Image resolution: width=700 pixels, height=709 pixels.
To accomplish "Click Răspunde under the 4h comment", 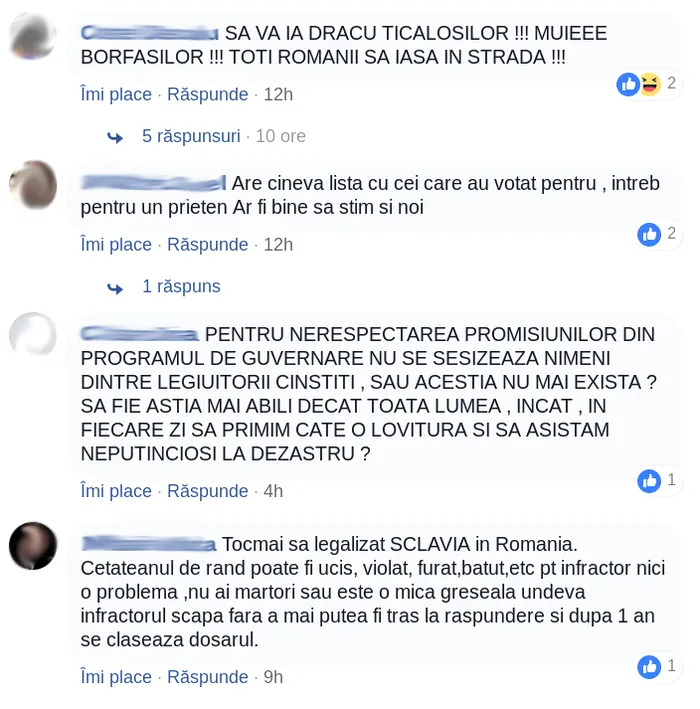I will [208, 491].
